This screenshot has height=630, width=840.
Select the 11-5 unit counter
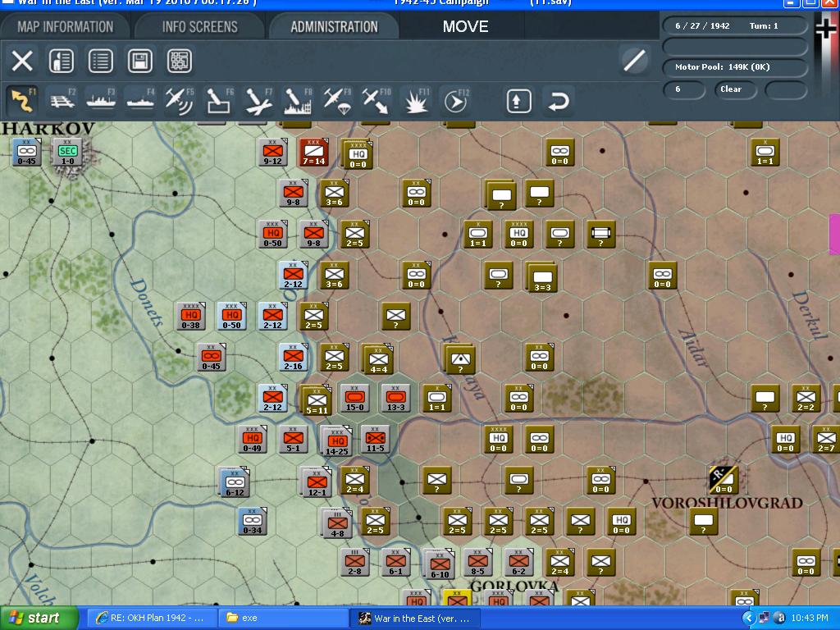(375, 440)
